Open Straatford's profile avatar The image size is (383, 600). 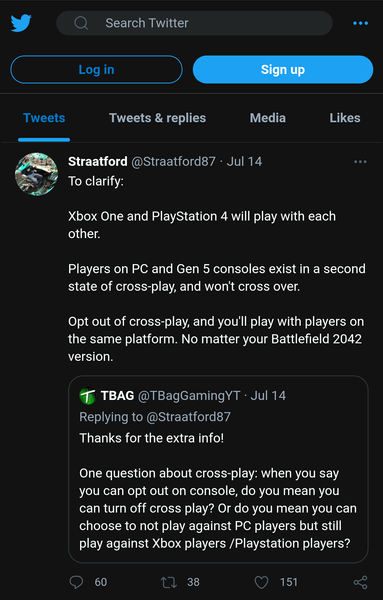tap(36, 174)
